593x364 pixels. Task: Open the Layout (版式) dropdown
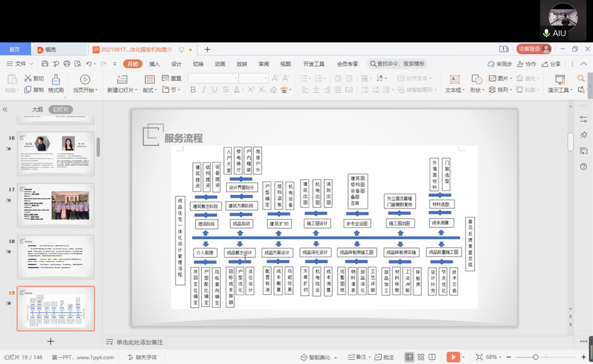[x=150, y=90]
